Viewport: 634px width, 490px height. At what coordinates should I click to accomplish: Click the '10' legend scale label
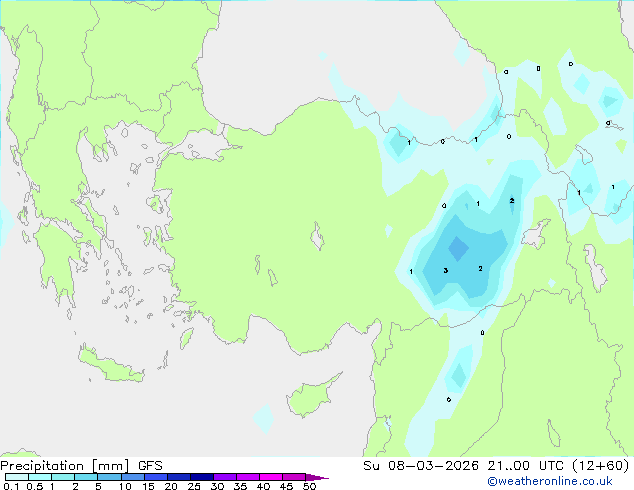coord(125,486)
